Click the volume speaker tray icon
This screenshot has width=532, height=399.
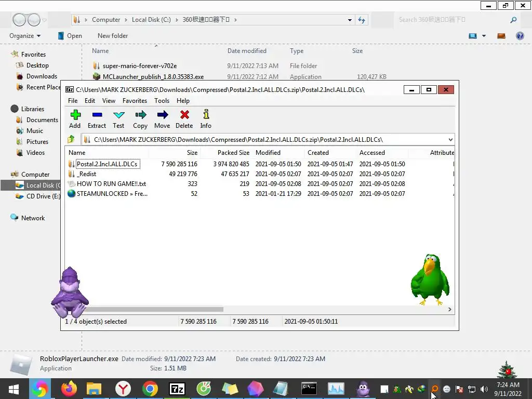click(x=484, y=389)
